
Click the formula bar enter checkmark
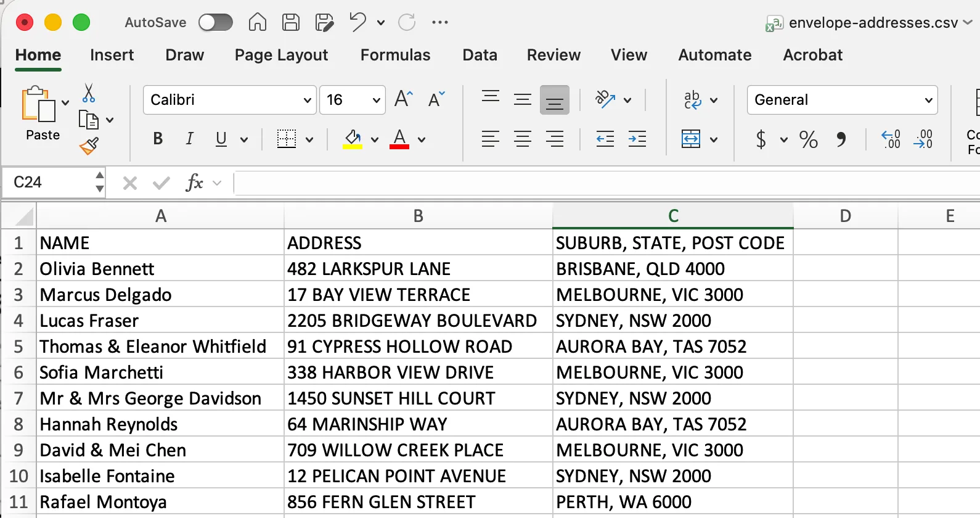161,183
